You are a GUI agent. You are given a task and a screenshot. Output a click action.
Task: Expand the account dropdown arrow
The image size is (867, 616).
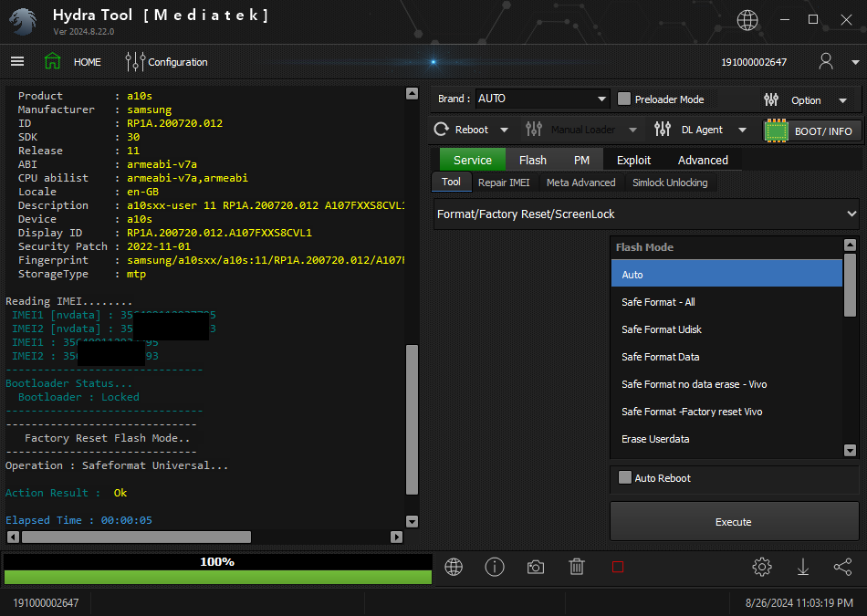tap(855, 62)
